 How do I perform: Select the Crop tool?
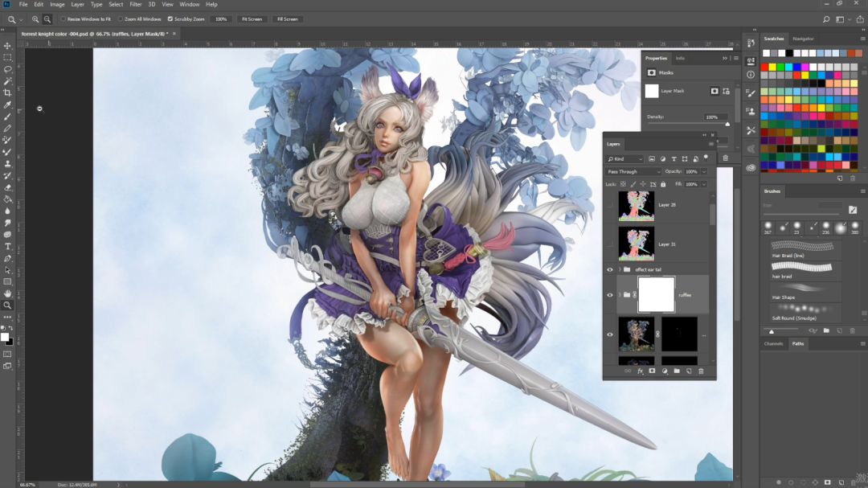pyautogui.click(x=7, y=93)
